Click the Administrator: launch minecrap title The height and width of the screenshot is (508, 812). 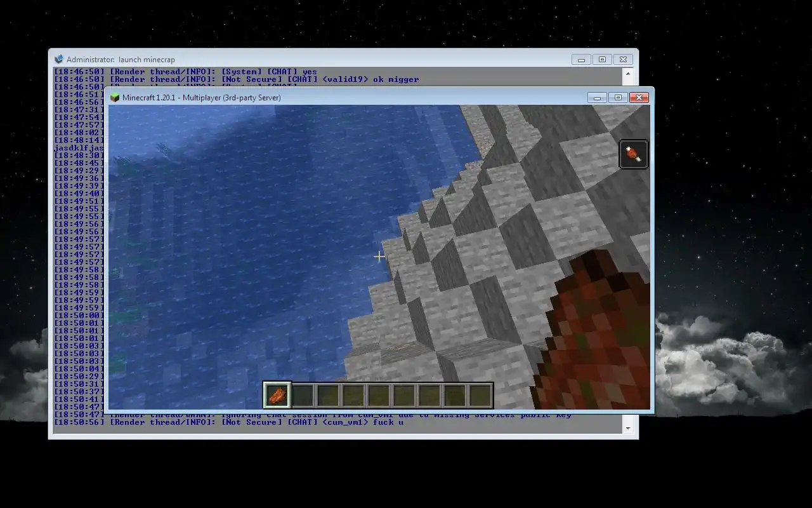click(x=121, y=60)
